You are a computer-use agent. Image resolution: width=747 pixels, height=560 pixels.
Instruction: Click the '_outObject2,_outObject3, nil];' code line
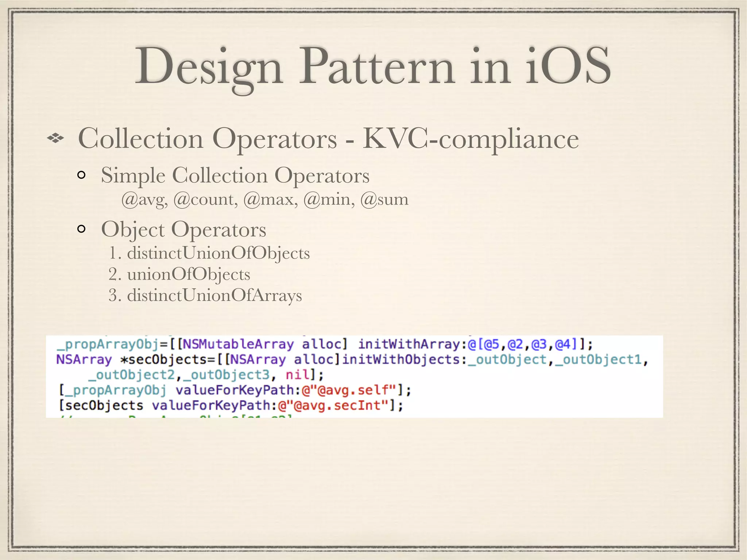click(206, 375)
